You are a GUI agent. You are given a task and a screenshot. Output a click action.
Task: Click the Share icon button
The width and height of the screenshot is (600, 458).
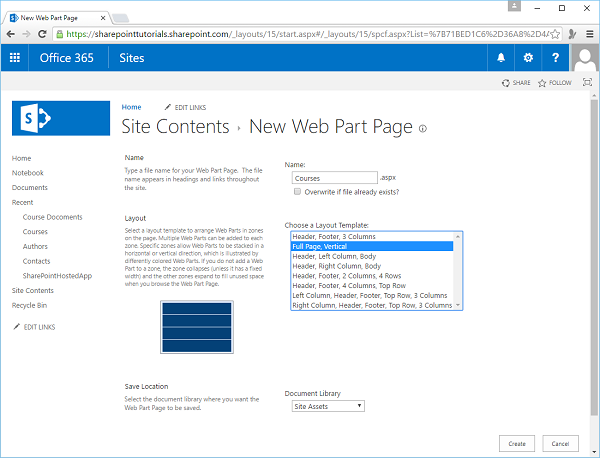tap(516, 83)
